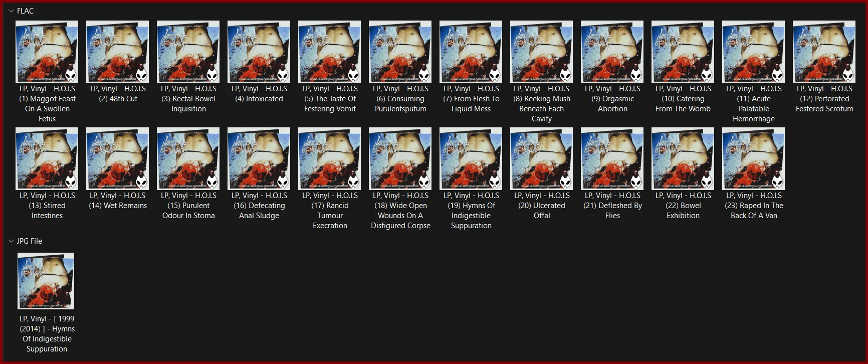
Task: Select the (12) Perforated Festered Scrotum icon
Action: [x=824, y=52]
